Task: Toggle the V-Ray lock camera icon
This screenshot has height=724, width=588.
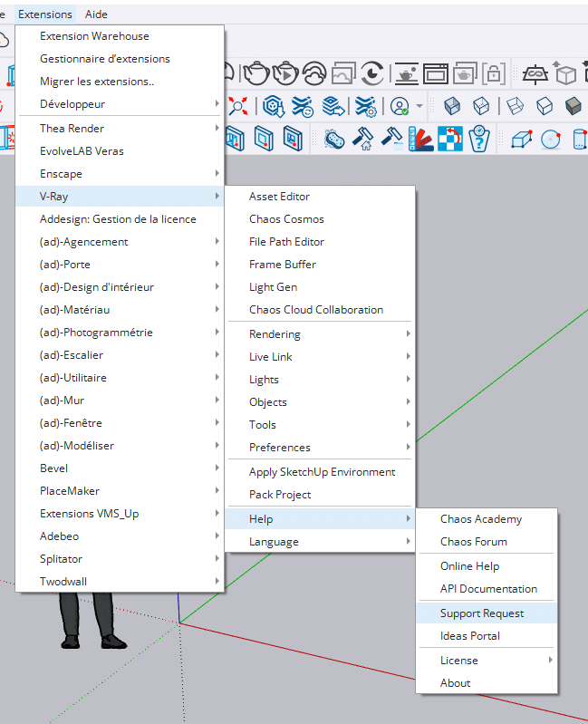Action: pos(493,72)
